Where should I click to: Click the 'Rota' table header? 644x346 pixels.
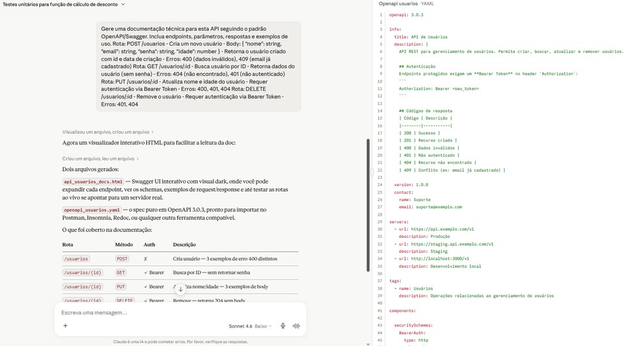(68, 244)
